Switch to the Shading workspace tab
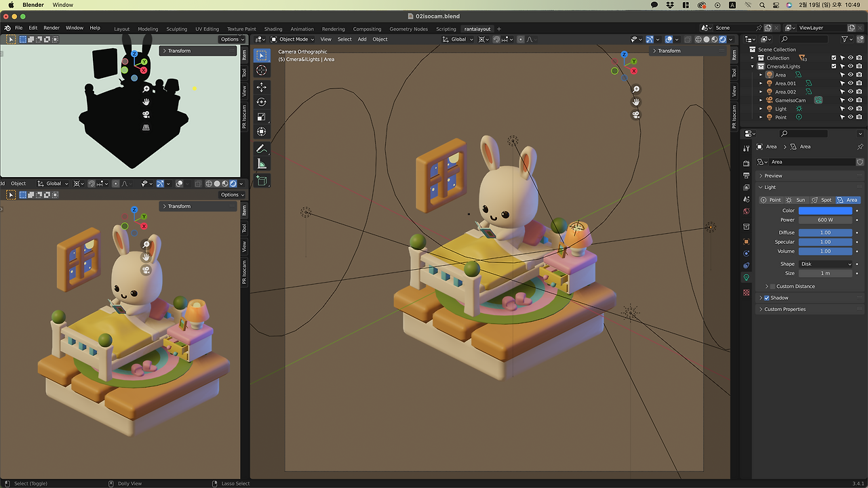Viewport: 868px width, 488px height. [273, 29]
